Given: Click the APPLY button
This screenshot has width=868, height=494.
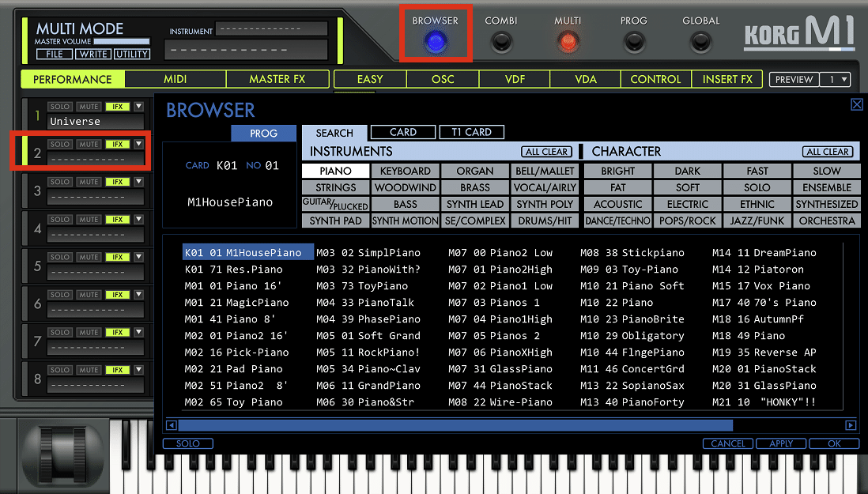Looking at the screenshot, I should coord(781,443).
